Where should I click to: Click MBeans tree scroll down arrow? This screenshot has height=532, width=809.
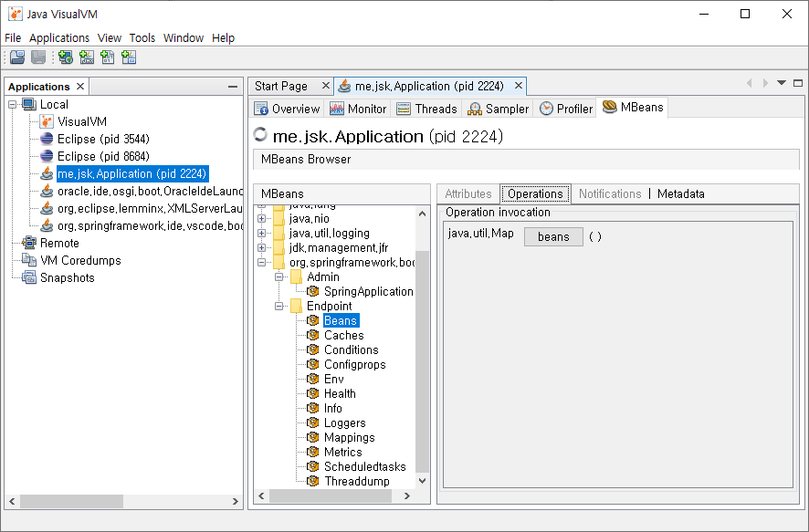[x=422, y=481]
